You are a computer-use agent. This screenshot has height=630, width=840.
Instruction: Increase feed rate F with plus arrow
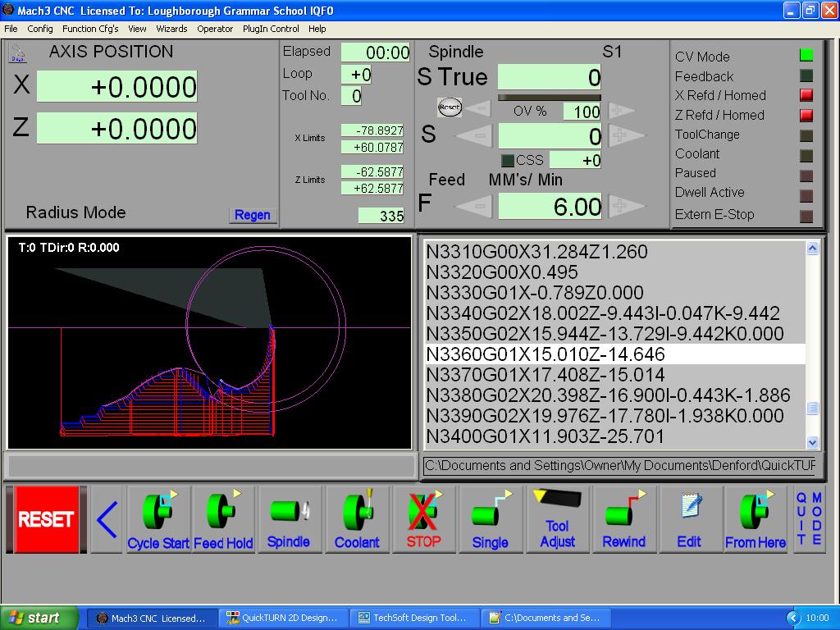point(626,205)
